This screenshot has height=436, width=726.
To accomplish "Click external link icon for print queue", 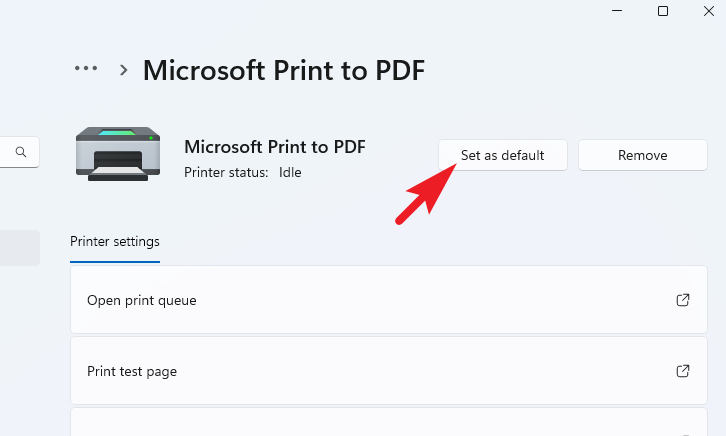I will (x=683, y=300).
